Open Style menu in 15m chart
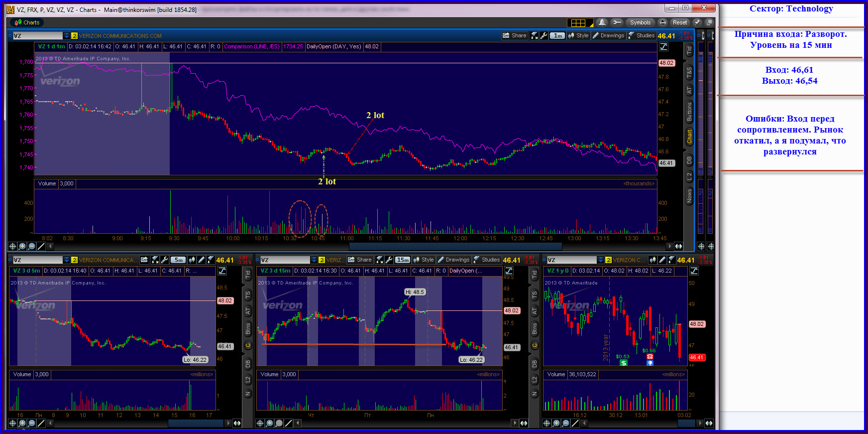868x434 pixels. click(x=424, y=260)
